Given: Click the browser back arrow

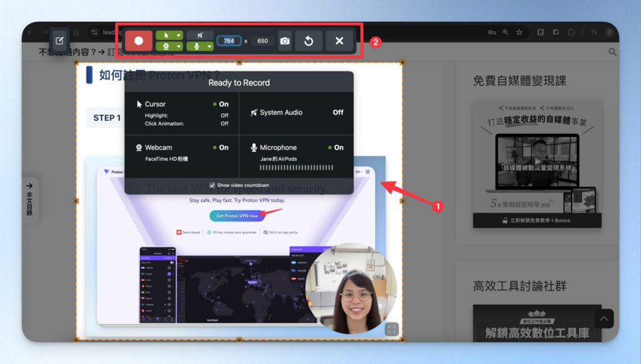Looking at the screenshot, I should click(30, 32).
